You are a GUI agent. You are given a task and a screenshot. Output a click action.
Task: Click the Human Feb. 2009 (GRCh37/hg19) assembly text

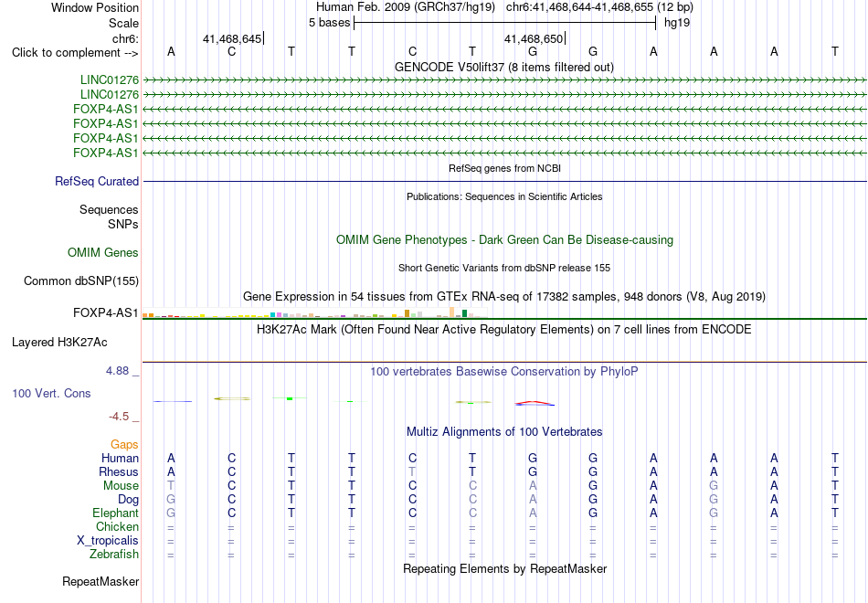(405, 7)
